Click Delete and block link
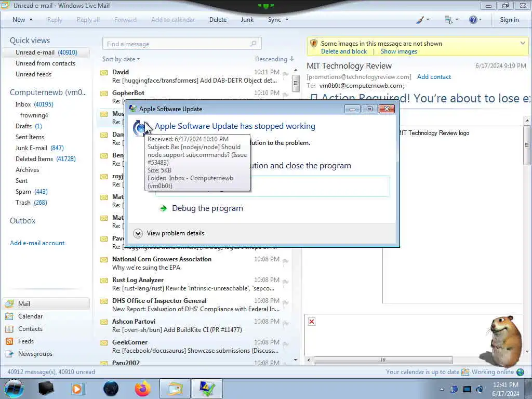Viewport: 532px width, 399px height. coord(344,51)
